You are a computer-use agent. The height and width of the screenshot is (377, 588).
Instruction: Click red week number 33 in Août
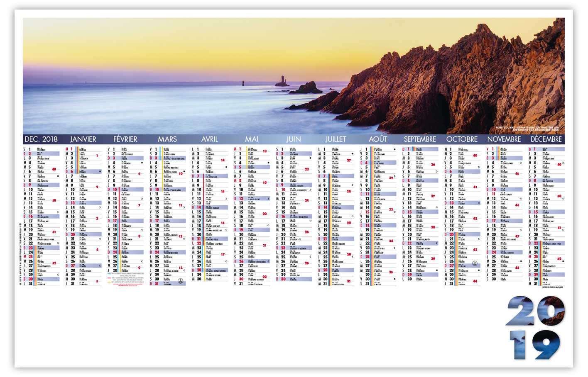tap(391, 209)
